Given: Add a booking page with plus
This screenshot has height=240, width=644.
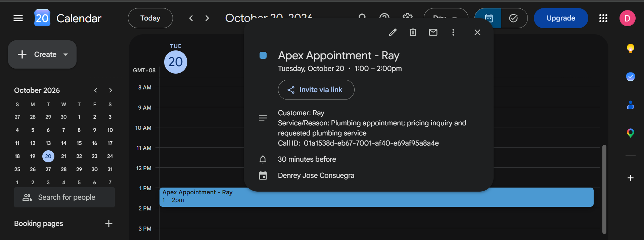Looking at the screenshot, I should coord(109,224).
